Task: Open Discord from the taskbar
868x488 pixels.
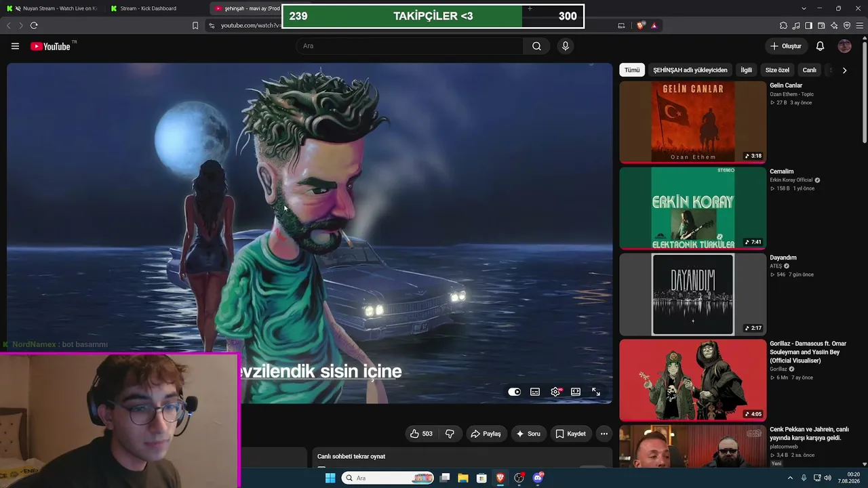Action: tap(538, 478)
